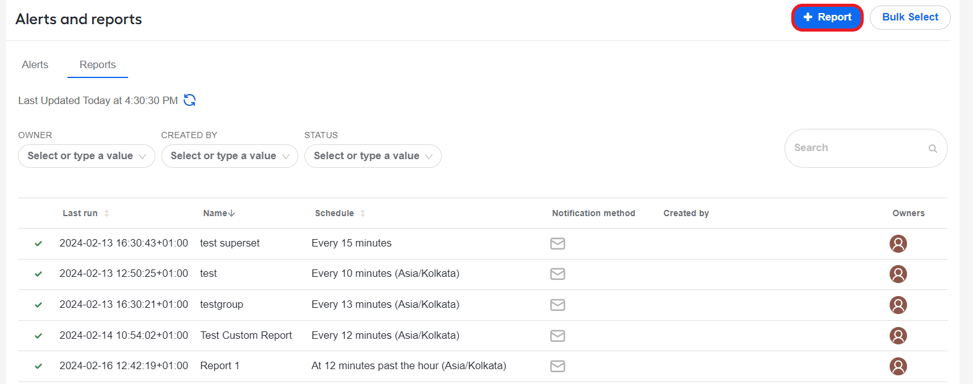
Task: Click the Bulk Select button
Action: (x=910, y=17)
